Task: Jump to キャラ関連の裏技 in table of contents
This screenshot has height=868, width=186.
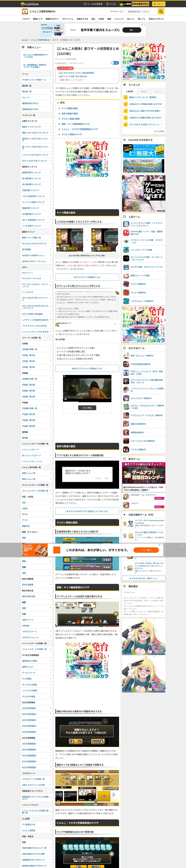Action: (x=70, y=108)
